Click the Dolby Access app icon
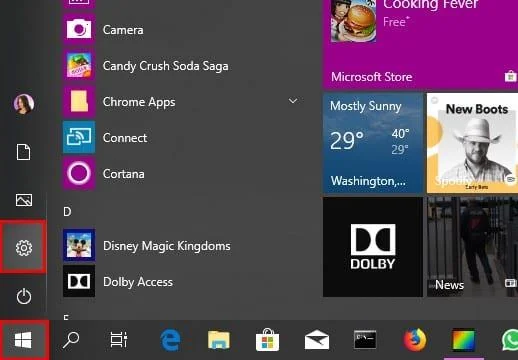This screenshot has height=360, width=518. click(79, 282)
